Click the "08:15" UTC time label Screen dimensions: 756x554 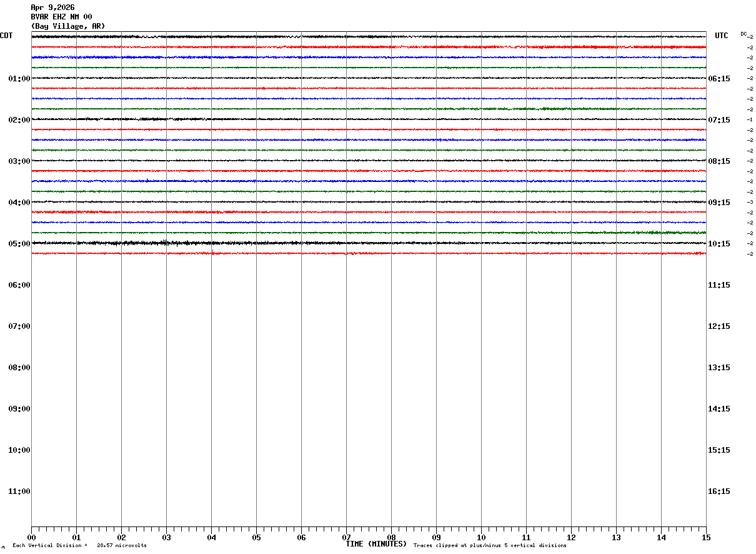click(719, 161)
